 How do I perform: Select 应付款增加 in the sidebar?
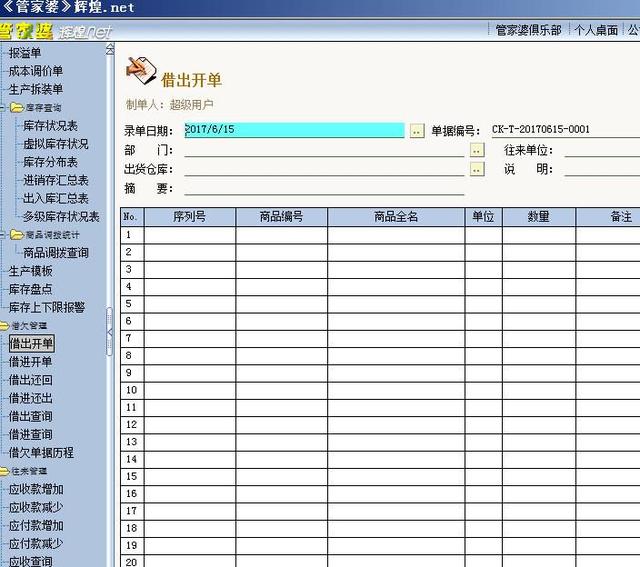click(x=36, y=525)
